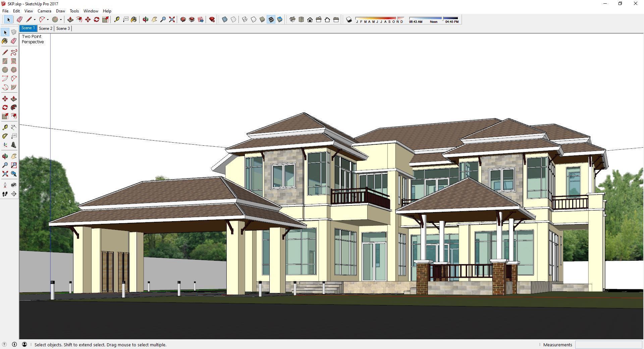Enable Wireframe face style
Viewport: 644px width, 349px height.
245,20
